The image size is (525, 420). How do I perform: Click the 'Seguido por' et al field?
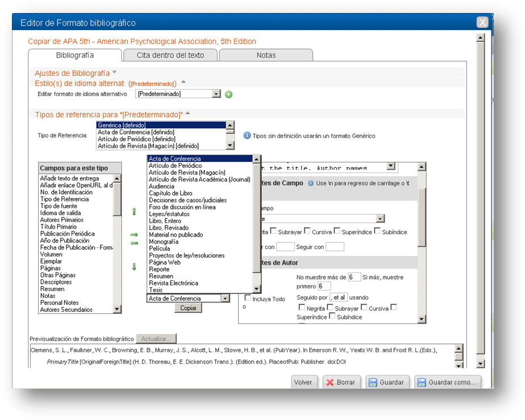pyautogui.click(x=338, y=297)
